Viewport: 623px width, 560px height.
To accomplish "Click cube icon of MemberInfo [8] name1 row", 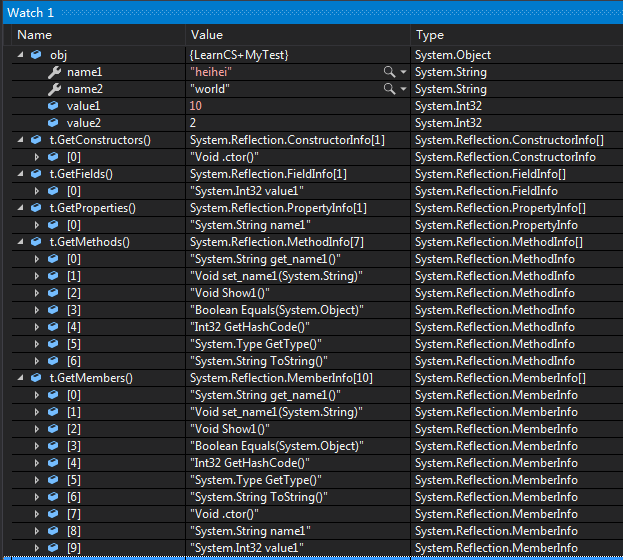I will 53,531.
